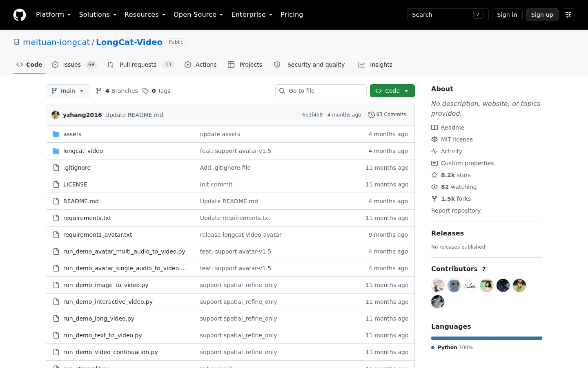Click the branch icon beside 4 Branches
This screenshot has height=368, width=588.
click(x=99, y=91)
